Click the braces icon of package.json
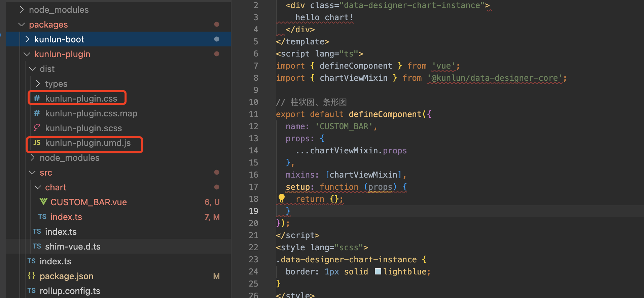The image size is (644, 298). (x=32, y=276)
